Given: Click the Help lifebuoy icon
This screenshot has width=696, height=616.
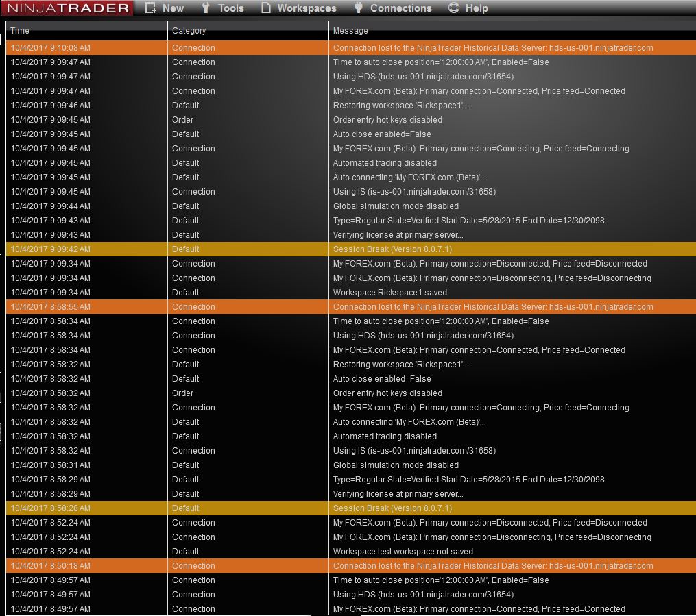Looking at the screenshot, I should 454,8.
